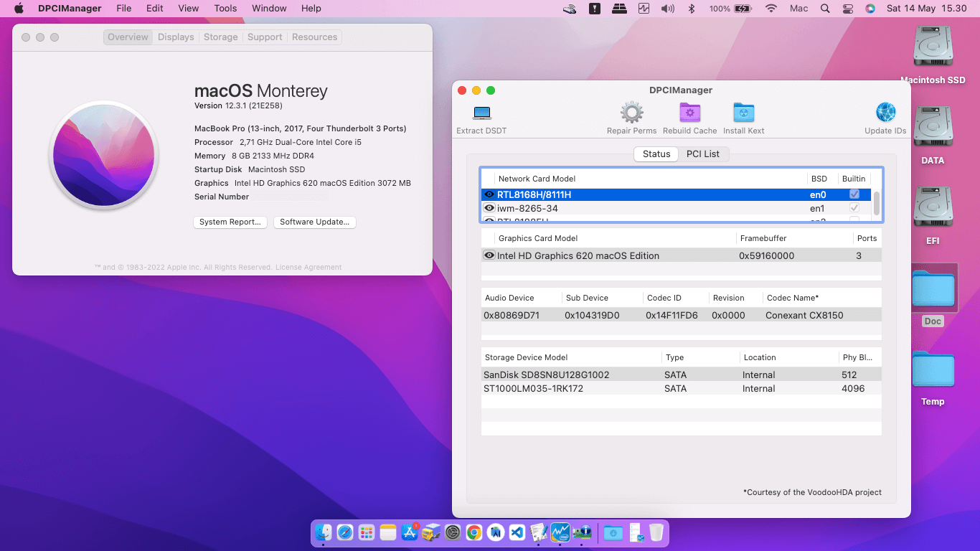
Task: Click the Wi-Fi icon in menu bar
Action: 771,9
